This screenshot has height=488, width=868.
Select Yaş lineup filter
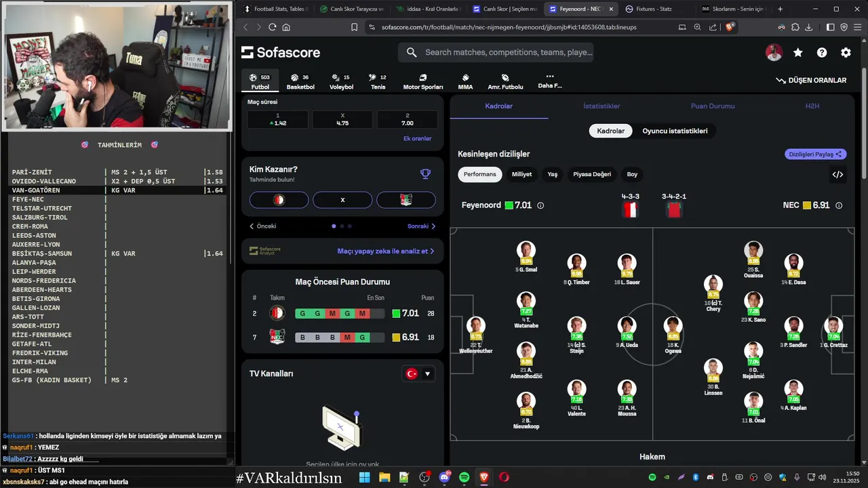tap(552, 174)
